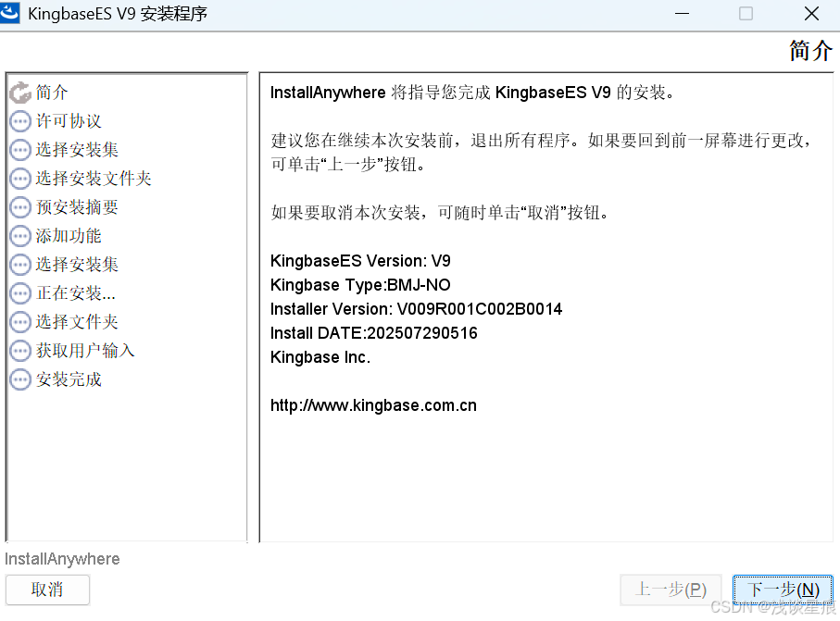Select the 添加功能 step label

pos(69,236)
